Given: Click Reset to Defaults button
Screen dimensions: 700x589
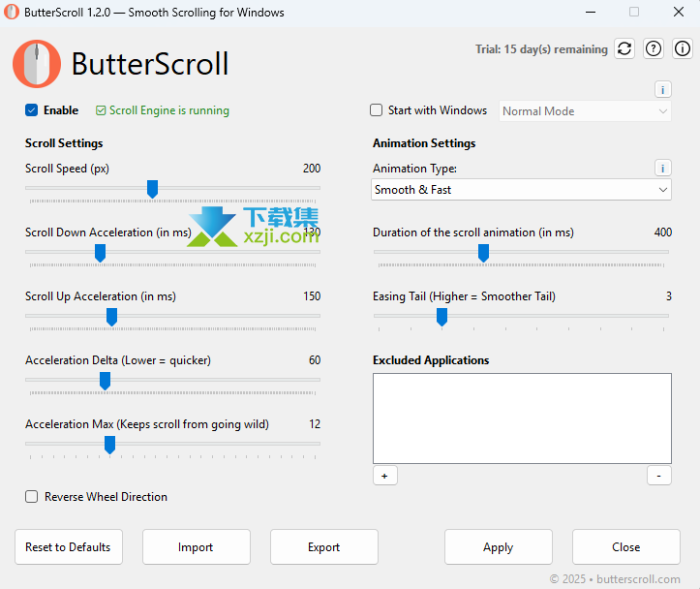Looking at the screenshot, I should click(69, 547).
